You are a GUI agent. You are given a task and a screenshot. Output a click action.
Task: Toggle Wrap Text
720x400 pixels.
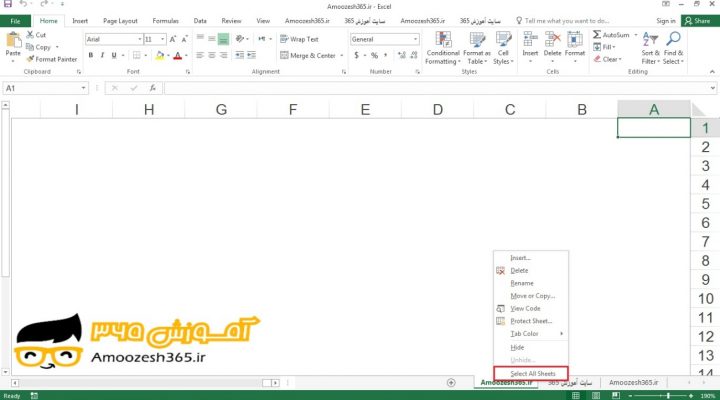tap(299, 39)
